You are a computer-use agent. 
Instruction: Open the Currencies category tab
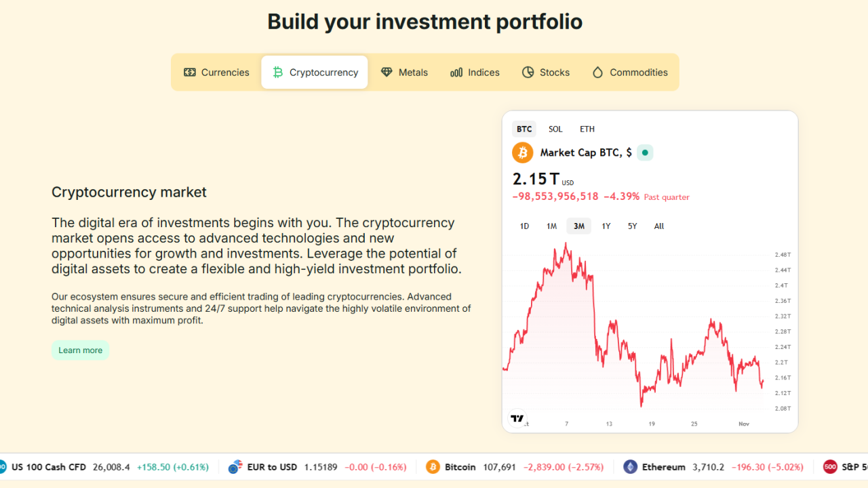(217, 73)
